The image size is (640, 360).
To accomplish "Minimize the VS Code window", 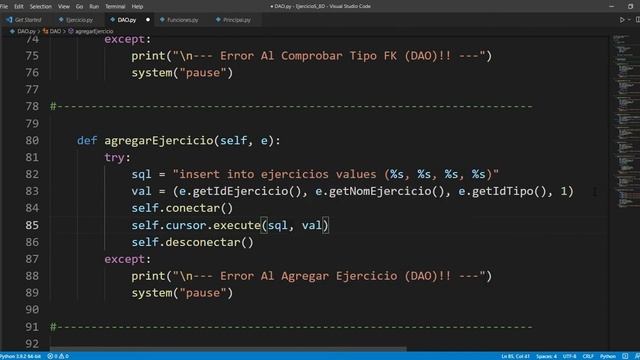I will (611, 7).
